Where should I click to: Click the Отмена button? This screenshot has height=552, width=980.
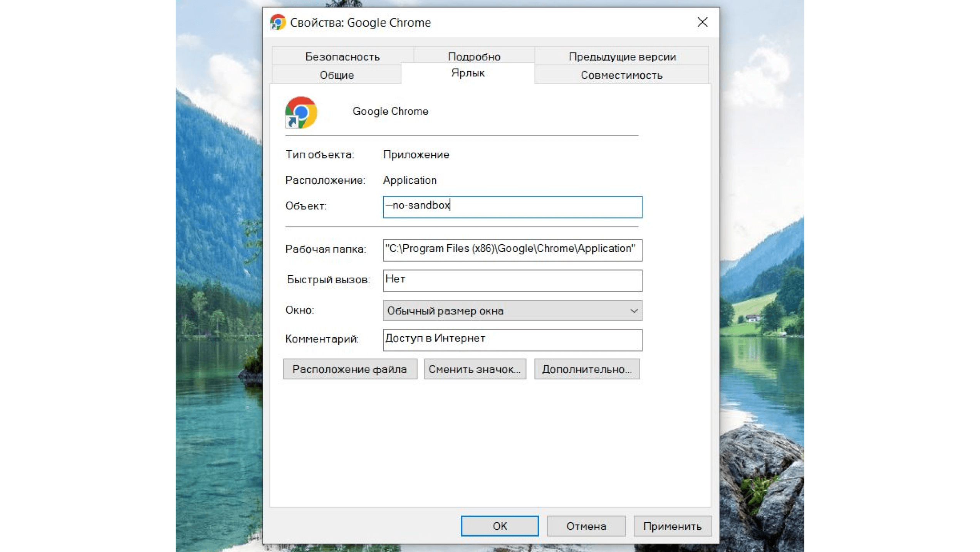pos(586,526)
